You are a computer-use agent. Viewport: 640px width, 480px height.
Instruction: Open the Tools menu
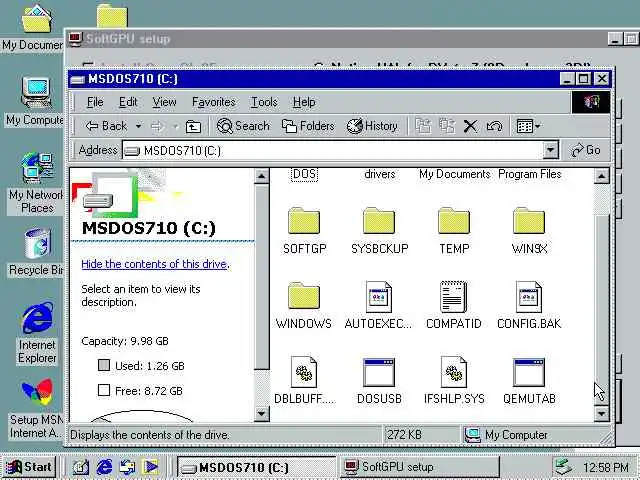click(x=264, y=102)
